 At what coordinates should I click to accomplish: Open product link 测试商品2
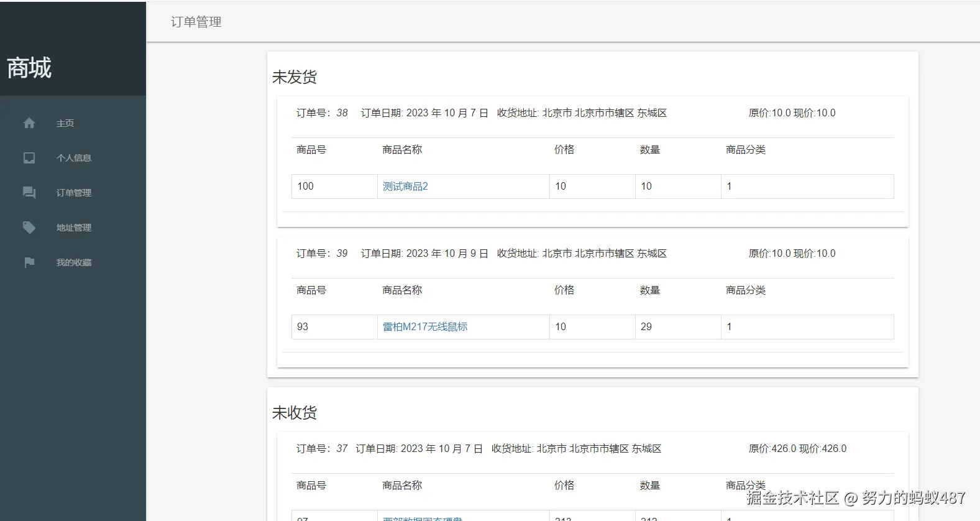point(405,187)
